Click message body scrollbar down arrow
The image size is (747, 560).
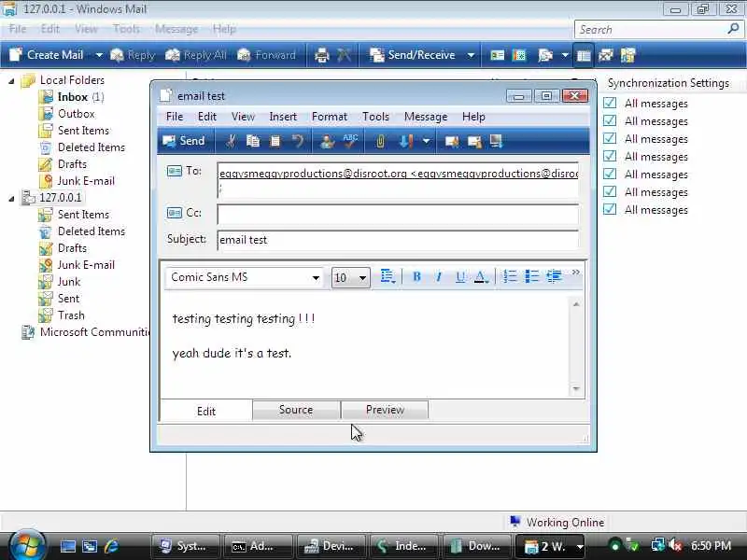click(x=576, y=389)
